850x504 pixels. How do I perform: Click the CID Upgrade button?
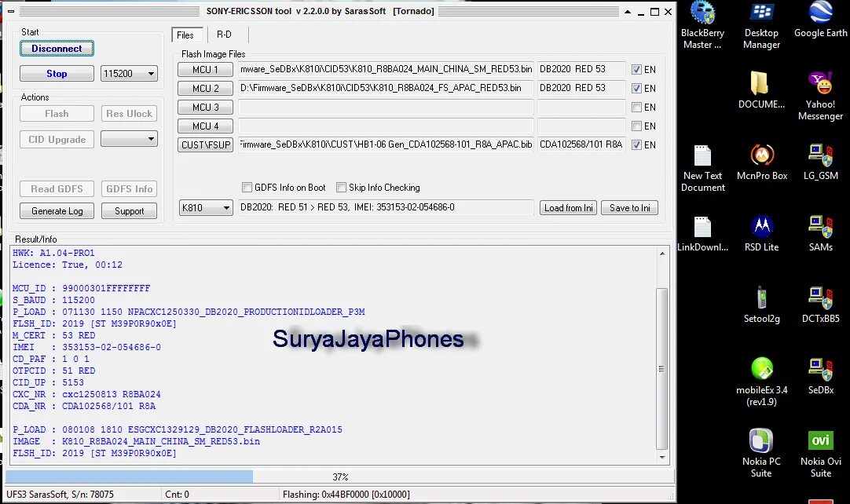pos(57,139)
